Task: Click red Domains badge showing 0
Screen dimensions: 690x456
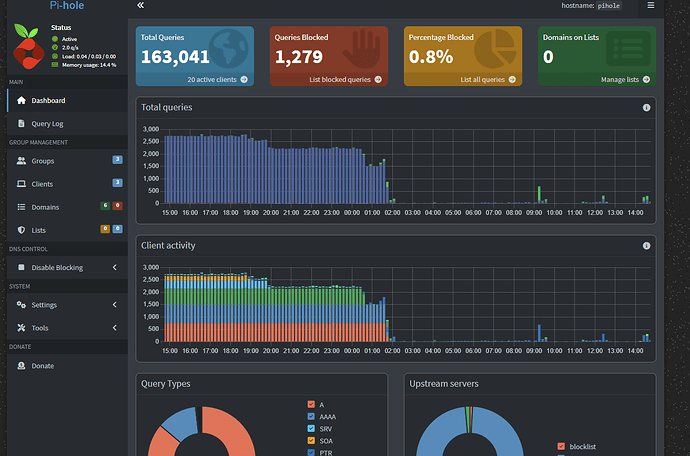Action: [x=117, y=206]
